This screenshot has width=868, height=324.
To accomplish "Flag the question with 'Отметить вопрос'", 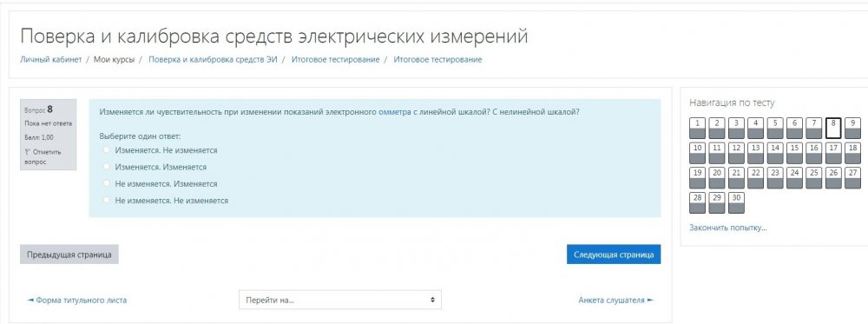I will coord(43,156).
